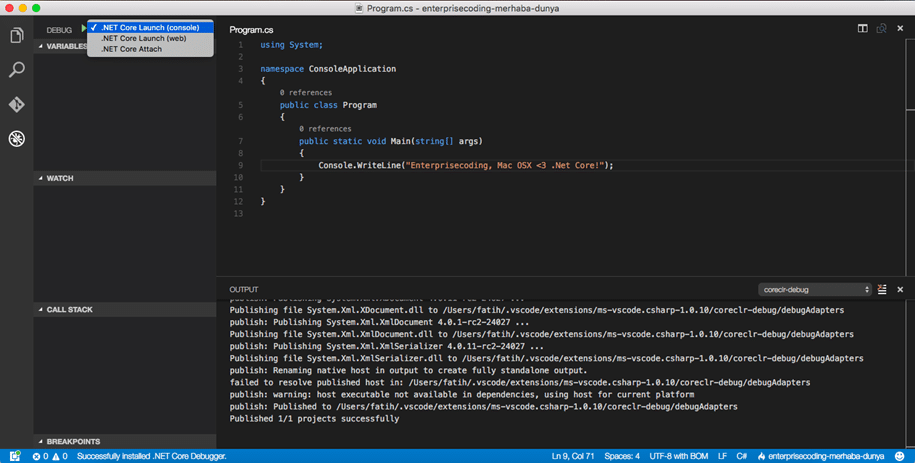Click 'namespace ConsoleApplication' code line
Viewport: 915px width, 463px height.
tap(328, 69)
